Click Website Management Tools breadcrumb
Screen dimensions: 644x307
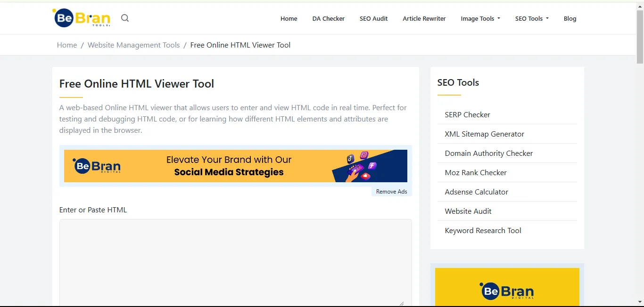tap(133, 45)
